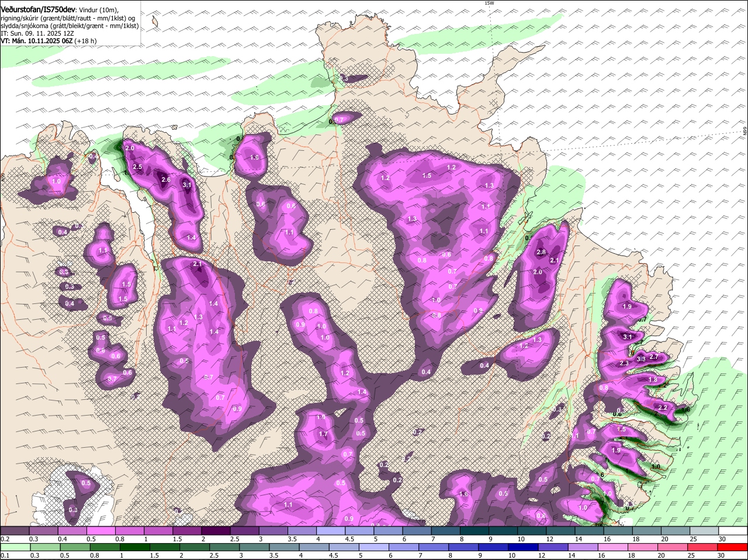Image resolution: width=748 pixels, height=560 pixels.
Task: Click the upper legend swatch between 2 and 2.5
Action: click(x=216, y=530)
